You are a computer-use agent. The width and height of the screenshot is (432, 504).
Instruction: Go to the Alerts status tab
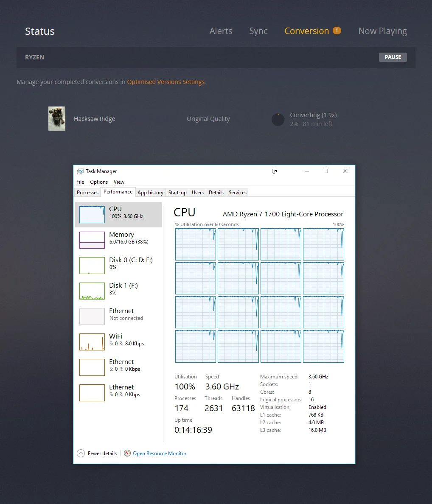[x=221, y=31]
